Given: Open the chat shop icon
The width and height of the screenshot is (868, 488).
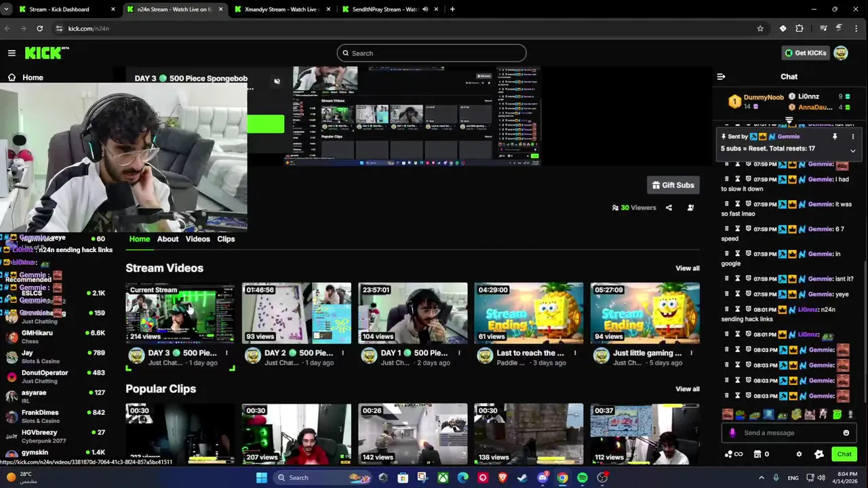Looking at the screenshot, I should 757,454.
